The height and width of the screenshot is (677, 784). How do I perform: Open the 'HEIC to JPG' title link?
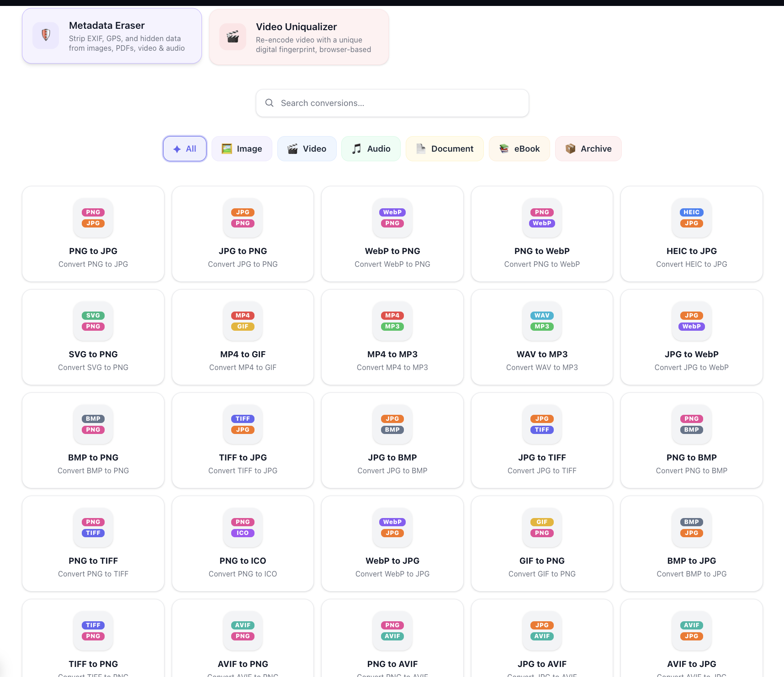[x=692, y=251]
